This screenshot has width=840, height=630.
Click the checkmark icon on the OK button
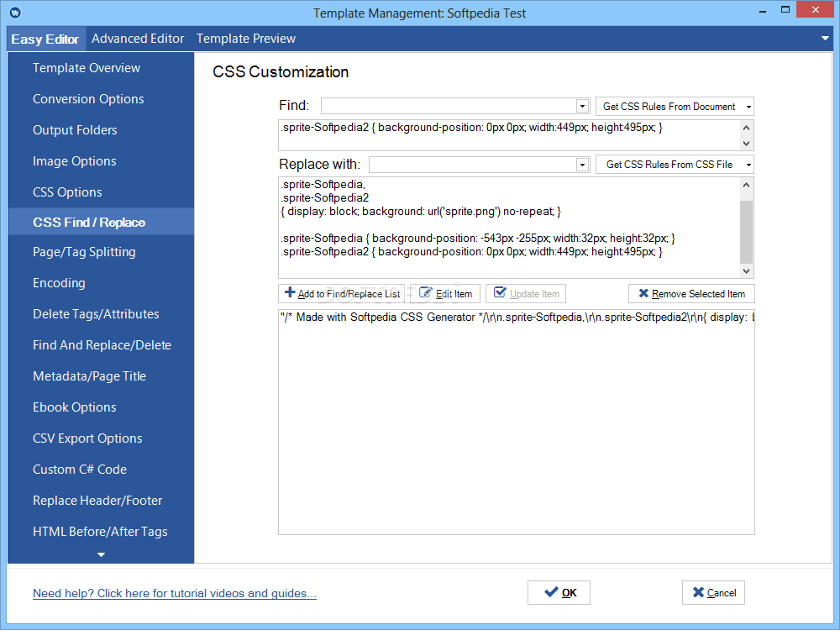[551, 592]
